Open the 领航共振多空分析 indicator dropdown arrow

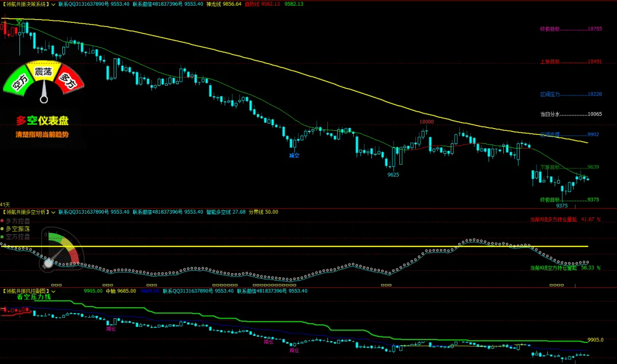(x=53, y=213)
